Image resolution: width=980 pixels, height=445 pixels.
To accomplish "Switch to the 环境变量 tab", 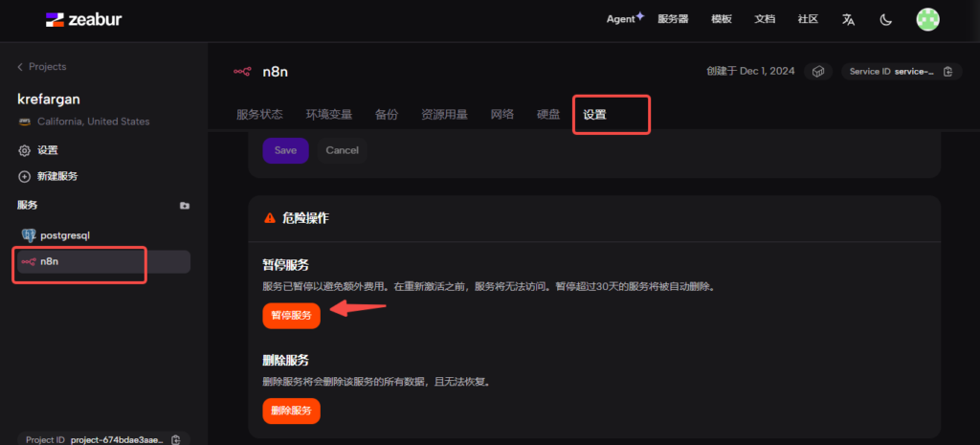I will (x=329, y=115).
